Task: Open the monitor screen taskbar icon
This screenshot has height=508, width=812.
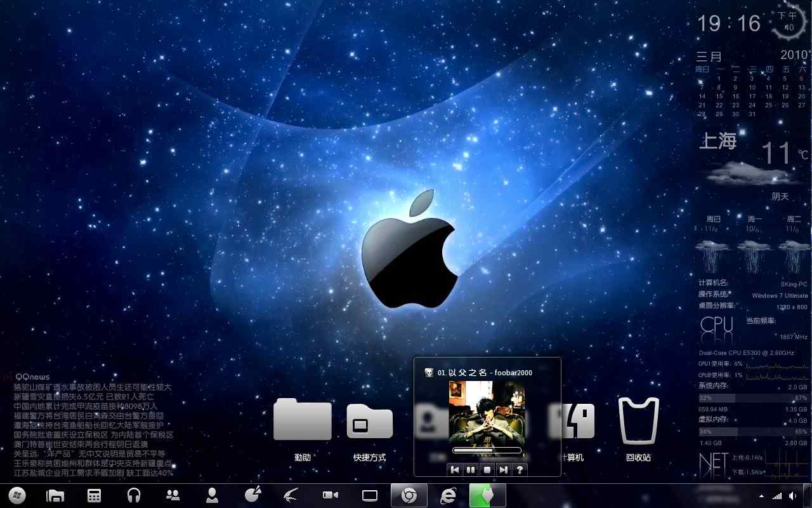Action: click(369, 495)
